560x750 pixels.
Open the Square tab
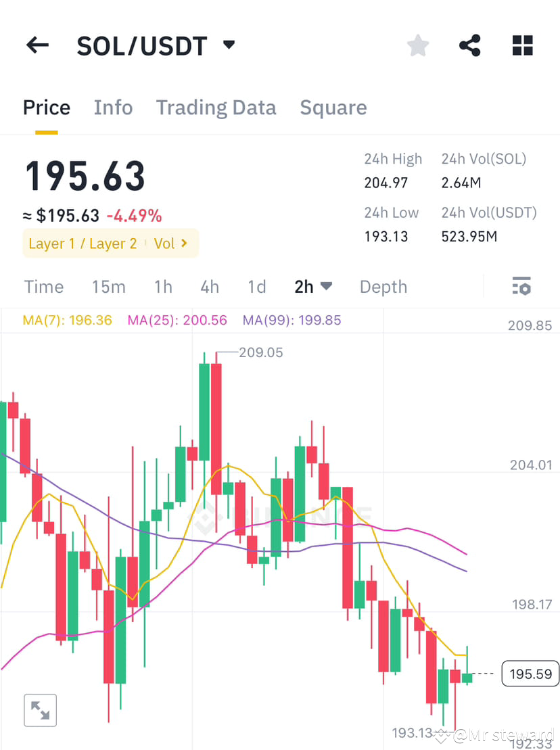pos(333,107)
